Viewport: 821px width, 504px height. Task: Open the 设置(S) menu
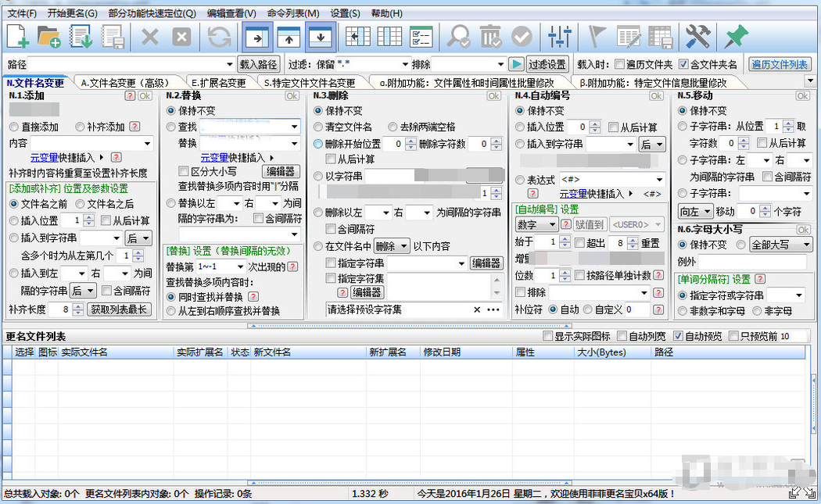345,13
